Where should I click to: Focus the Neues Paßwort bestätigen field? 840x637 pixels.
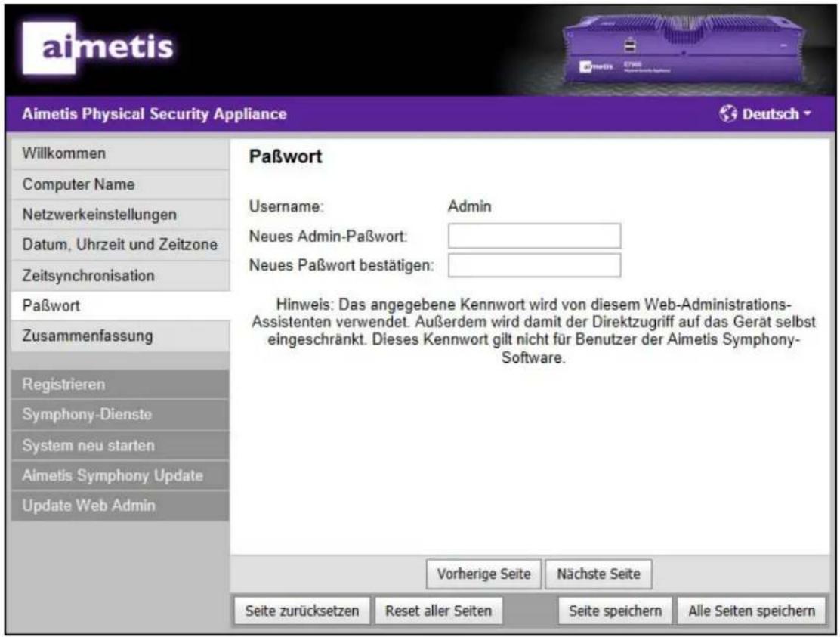[x=534, y=265]
